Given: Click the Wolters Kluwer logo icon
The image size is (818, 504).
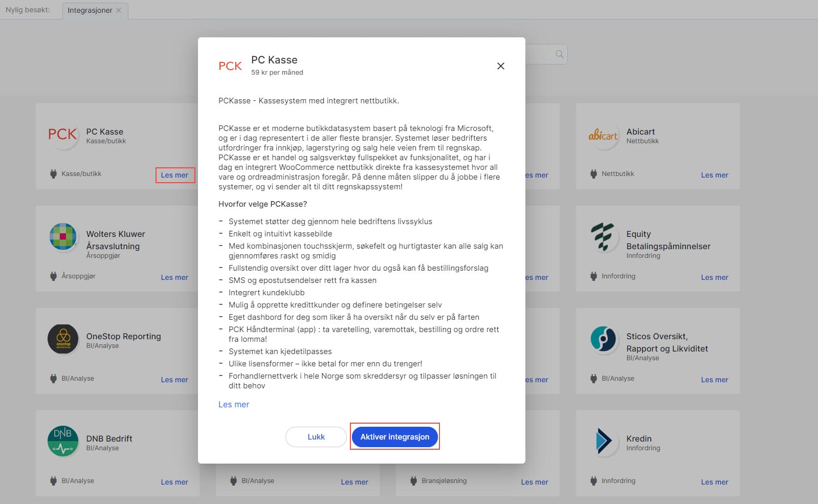Looking at the screenshot, I should 63,237.
